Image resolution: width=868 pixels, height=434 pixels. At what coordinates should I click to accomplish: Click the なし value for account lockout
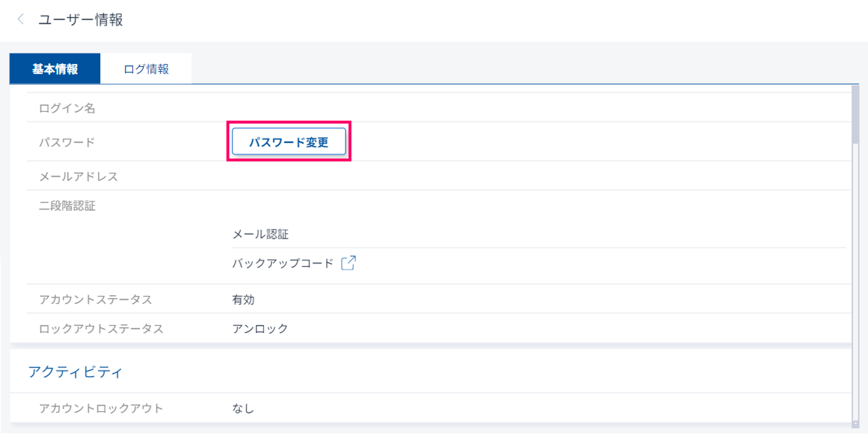(x=243, y=408)
